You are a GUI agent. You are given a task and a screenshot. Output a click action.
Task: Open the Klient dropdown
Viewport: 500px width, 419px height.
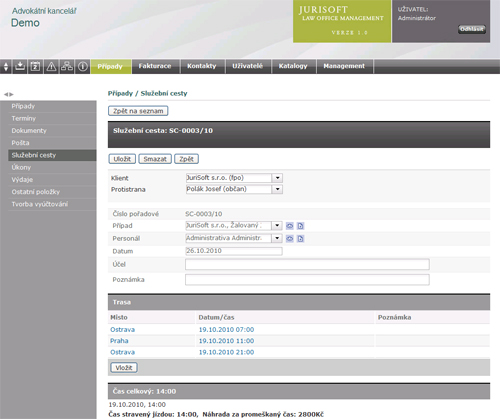coord(277,178)
